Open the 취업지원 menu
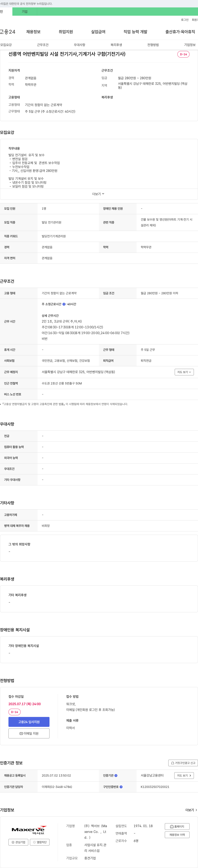The height and width of the screenshot is (868, 198). coord(66,32)
